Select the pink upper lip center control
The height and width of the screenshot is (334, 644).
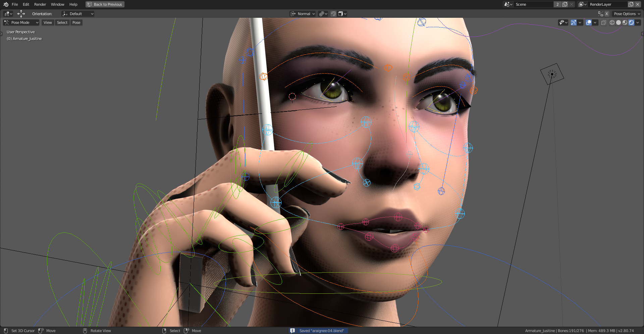[x=398, y=217]
